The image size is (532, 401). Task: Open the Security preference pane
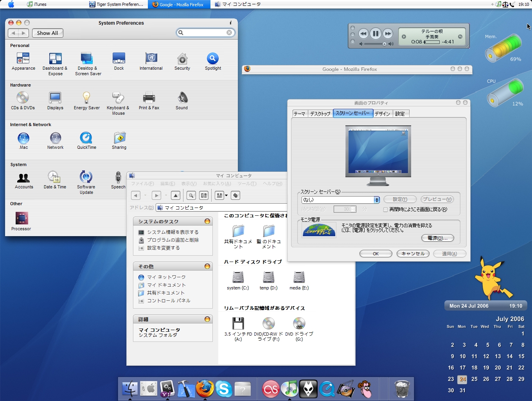click(x=182, y=61)
